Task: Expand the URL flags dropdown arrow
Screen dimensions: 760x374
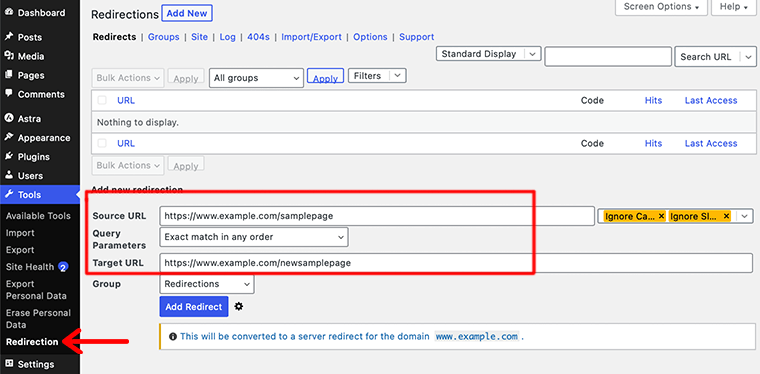Action: click(x=745, y=217)
